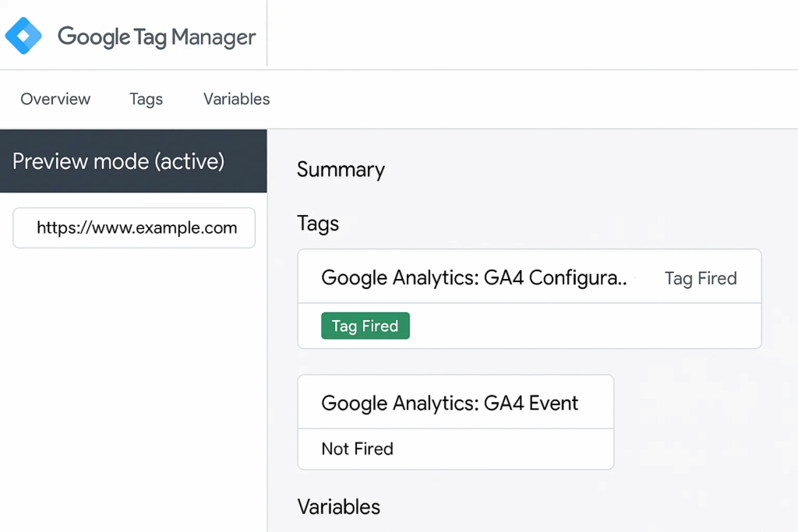Click the Summary heading
Image resolution: width=798 pixels, height=532 pixels.
point(341,170)
